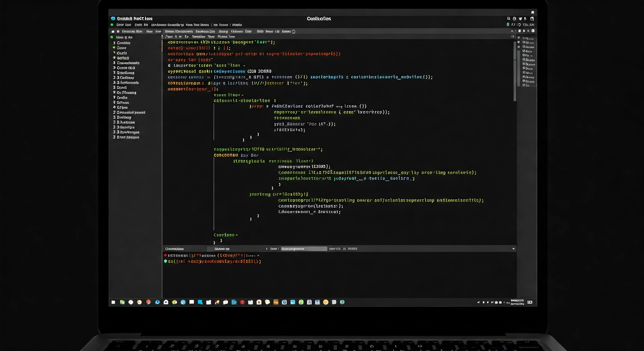644x351 pixels.
Task: Switch to the leftmost console tab at the bottom
Action: pos(175,249)
